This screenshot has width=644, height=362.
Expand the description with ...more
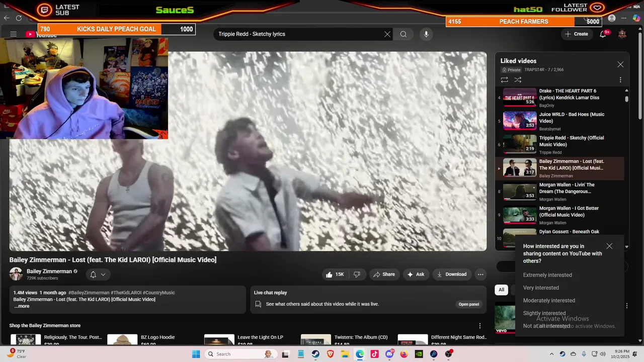22,306
